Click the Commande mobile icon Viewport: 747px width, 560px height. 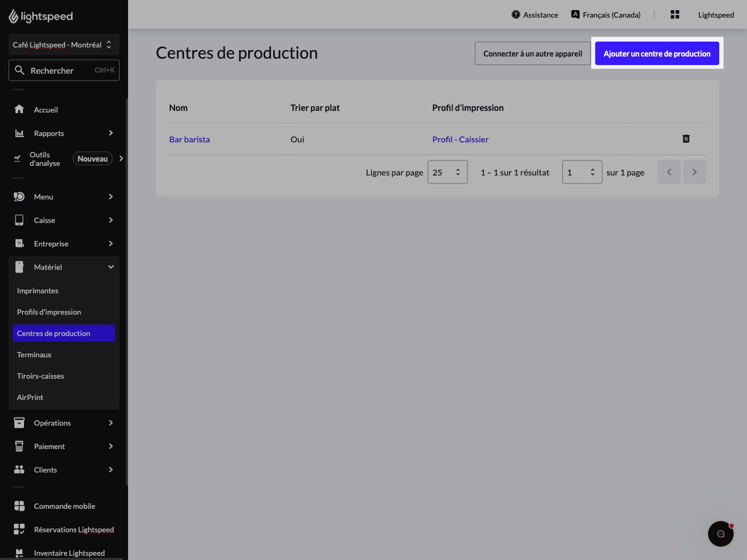pyautogui.click(x=19, y=506)
